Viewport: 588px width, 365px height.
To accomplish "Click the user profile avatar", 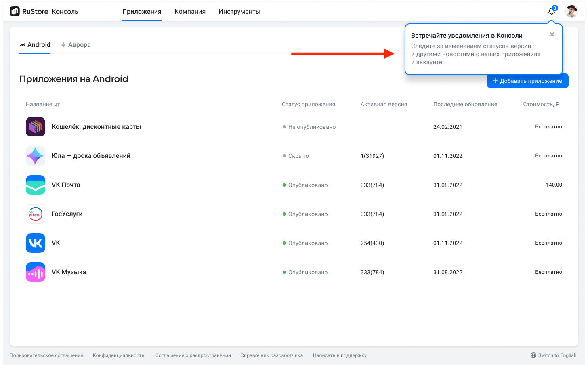I will point(571,12).
